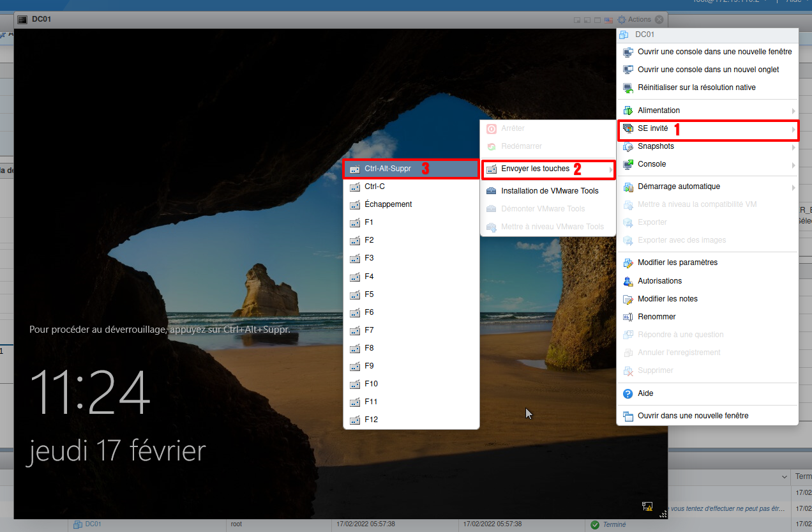Click the Snapshots icon in the menu

(628, 146)
